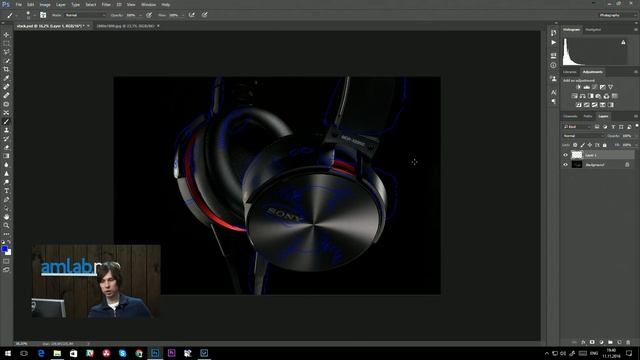Add Curves adjustment
Screen dimensions: 640x360
tap(594, 87)
